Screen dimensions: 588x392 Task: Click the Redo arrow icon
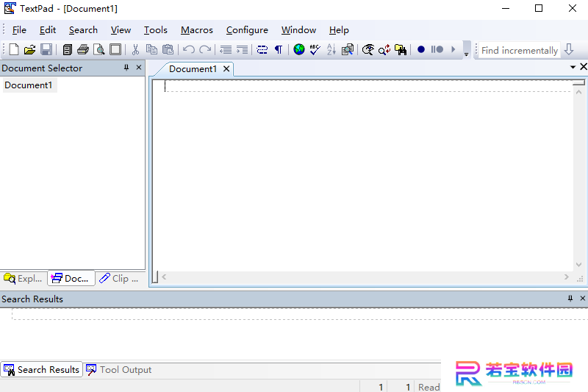(205, 49)
